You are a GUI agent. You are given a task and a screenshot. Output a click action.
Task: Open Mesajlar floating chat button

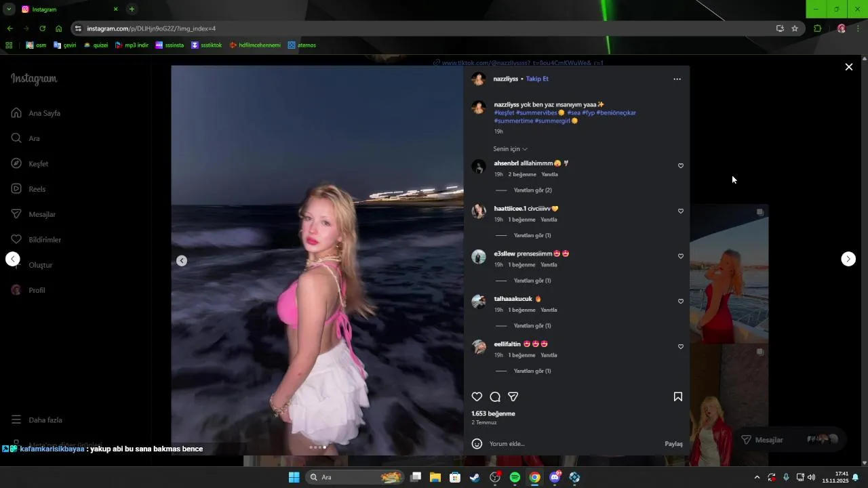791,440
